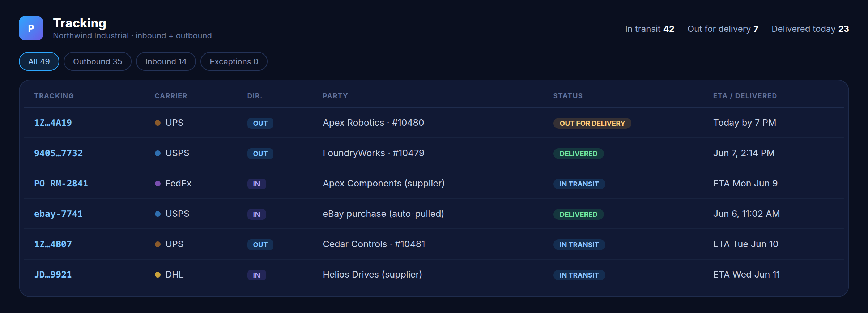The image size is (868, 313).
Task: Select the All 49 filter tab
Action: (39, 61)
